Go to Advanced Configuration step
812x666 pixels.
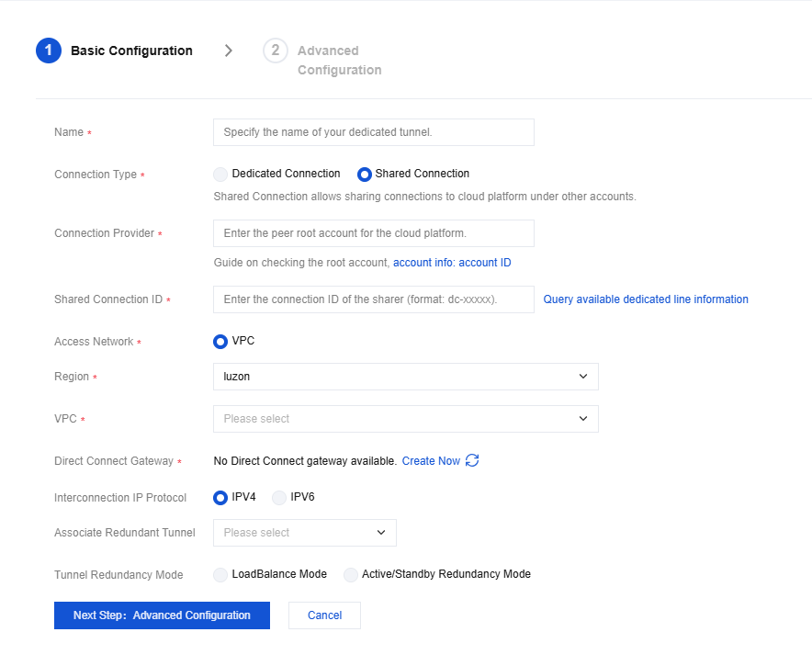coord(339,60)
